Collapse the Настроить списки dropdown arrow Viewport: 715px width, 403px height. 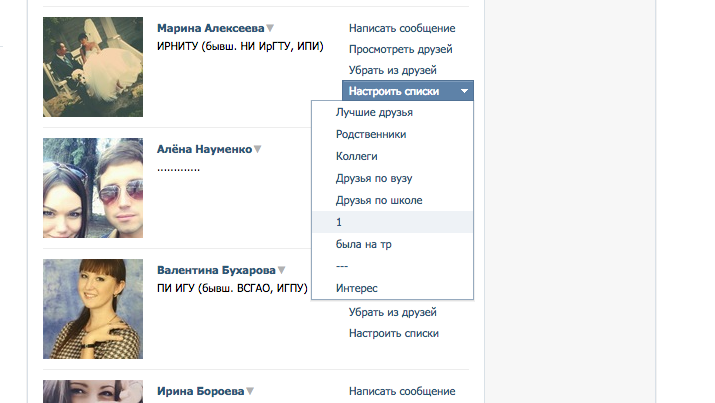click(x=464, y=91)
